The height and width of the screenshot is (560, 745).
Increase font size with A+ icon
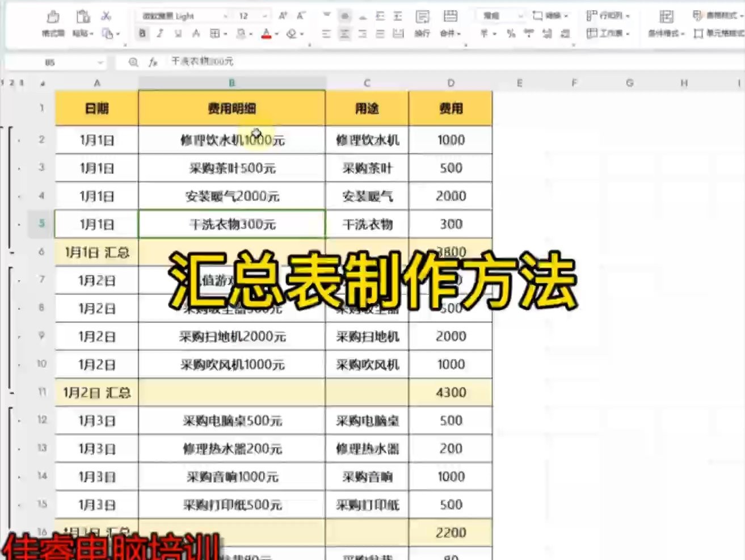[x=283, y=16]
